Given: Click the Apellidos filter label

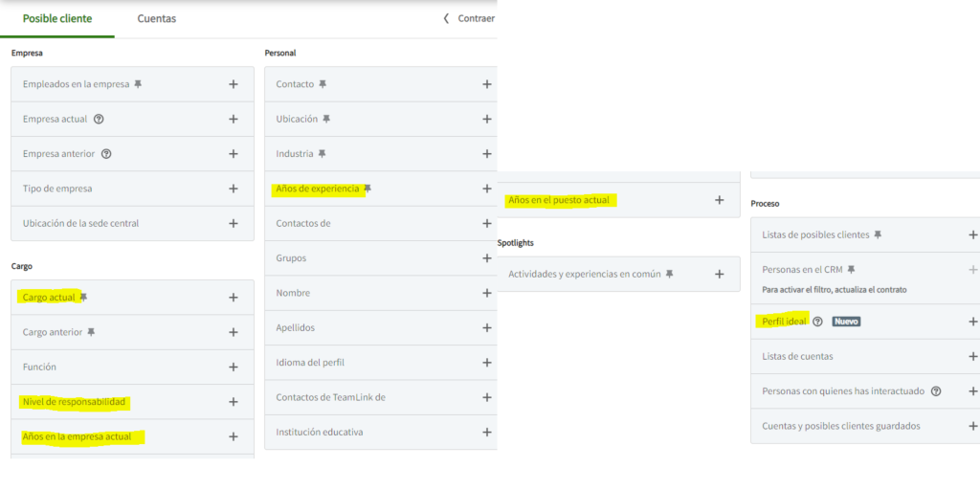Looking at the screenshot, I should [296, 327].
